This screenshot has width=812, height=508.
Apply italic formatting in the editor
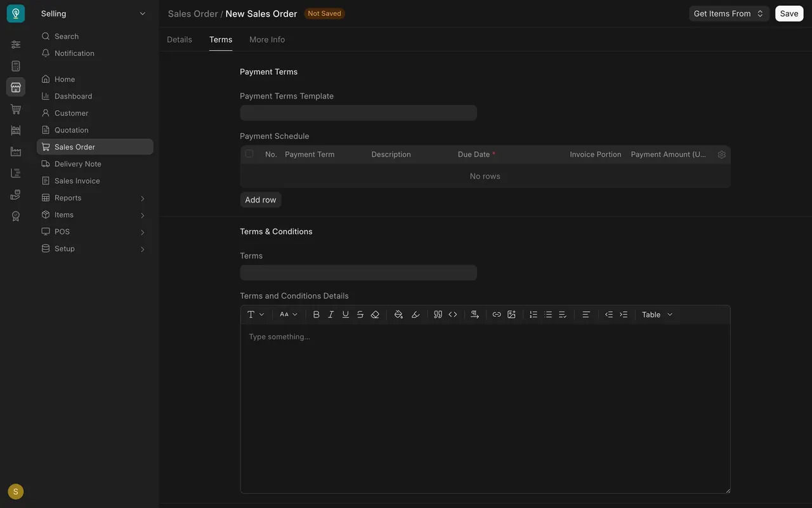[x=331, y=314]
